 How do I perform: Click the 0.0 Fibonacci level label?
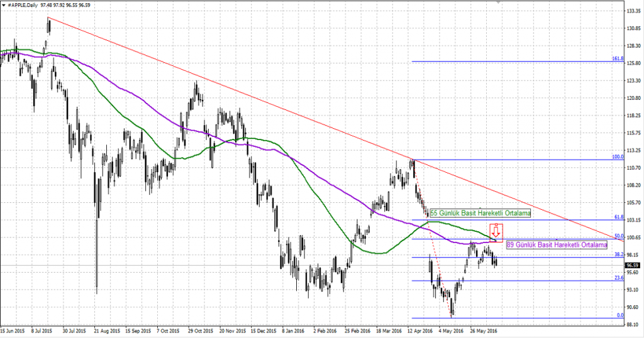pyautogui.click(x=620, y=315)
